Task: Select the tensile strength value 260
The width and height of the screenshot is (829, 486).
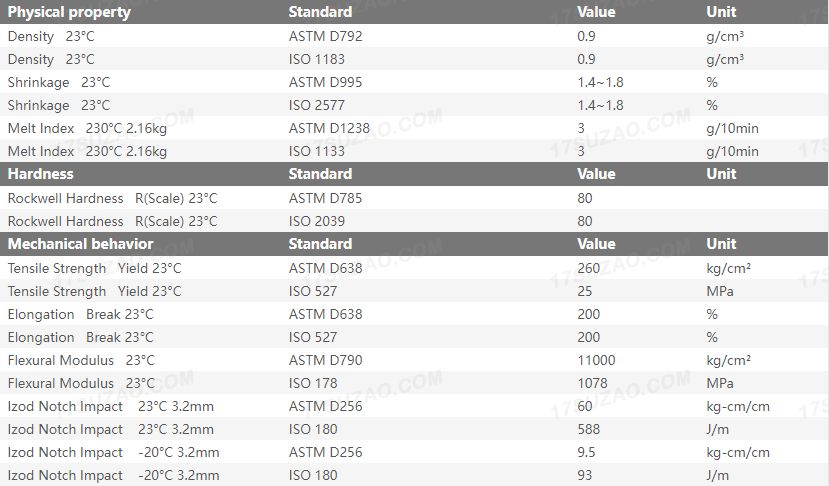Action: coord(589,268)
